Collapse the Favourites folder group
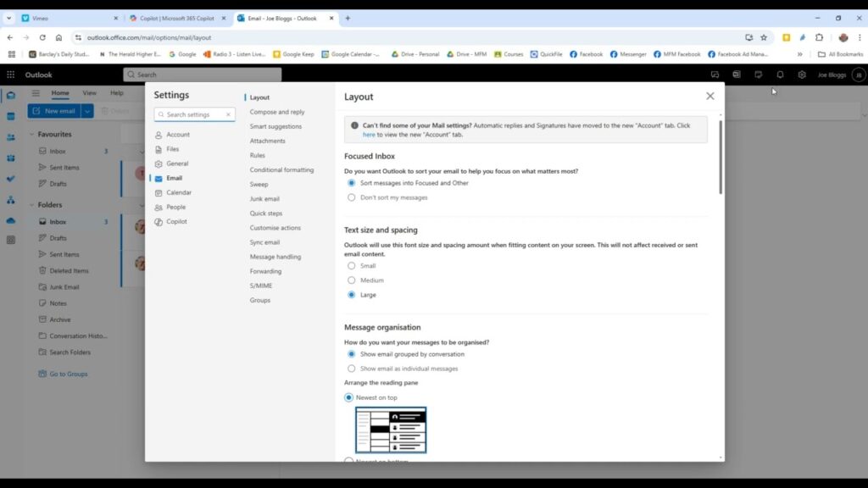Viewport: 868px width, 488px height. pyautogui.click(x=31, y=134)
